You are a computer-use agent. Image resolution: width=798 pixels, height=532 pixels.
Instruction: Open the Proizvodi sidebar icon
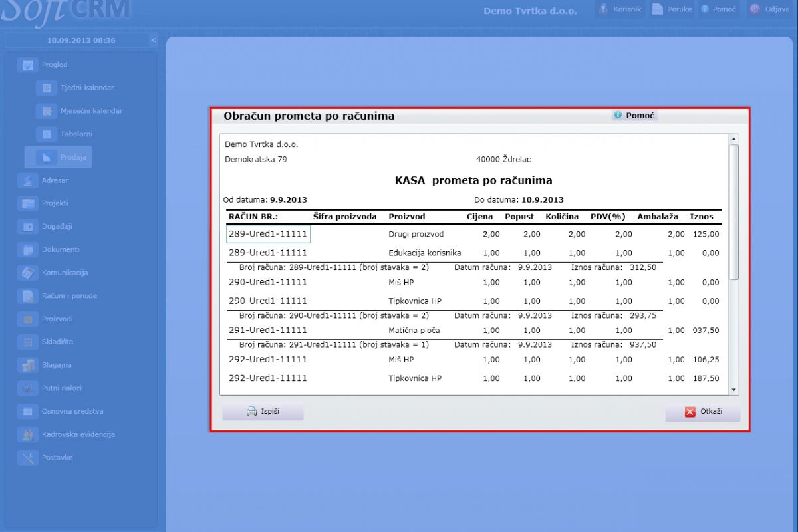28,319
